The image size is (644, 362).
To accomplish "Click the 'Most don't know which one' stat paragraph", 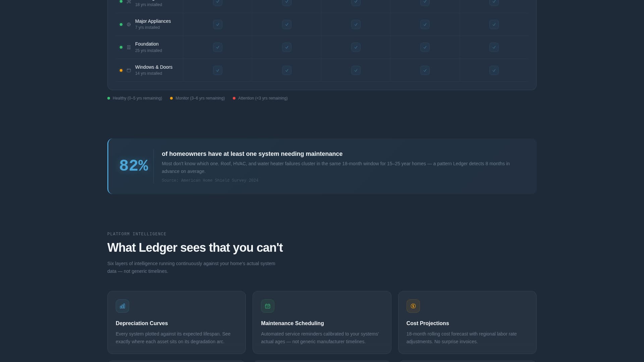I will point(336,168).
